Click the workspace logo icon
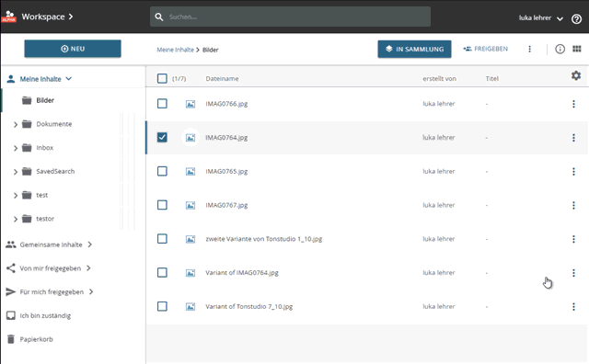Screen dimensions: 589x364 [9, 17]
